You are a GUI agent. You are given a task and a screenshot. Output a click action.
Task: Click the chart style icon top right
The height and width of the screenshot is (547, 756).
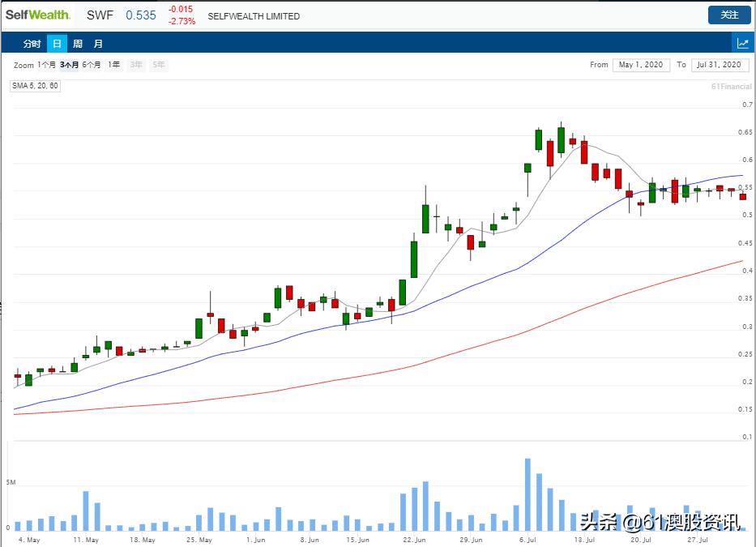pyautogui.click(x=745, y=43)
